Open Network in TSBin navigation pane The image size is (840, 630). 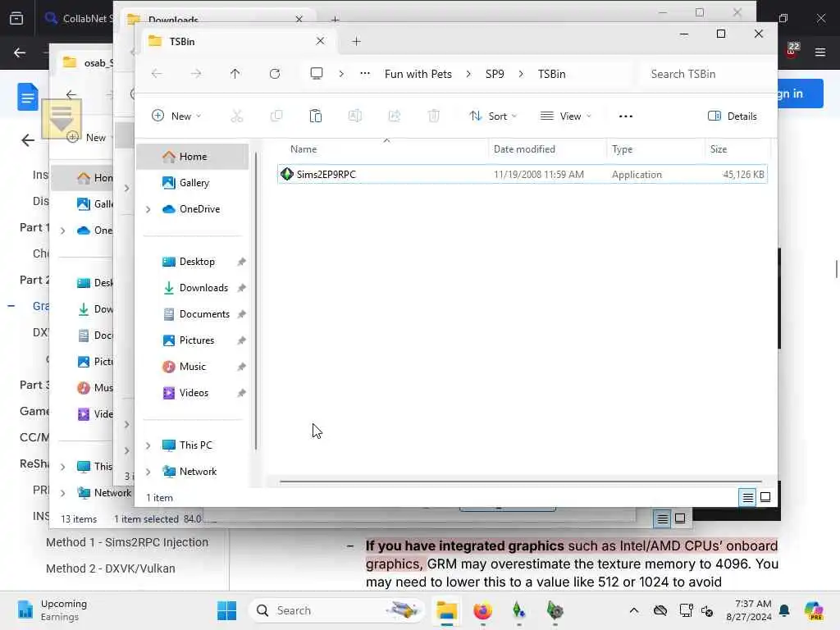click(198, 472)
